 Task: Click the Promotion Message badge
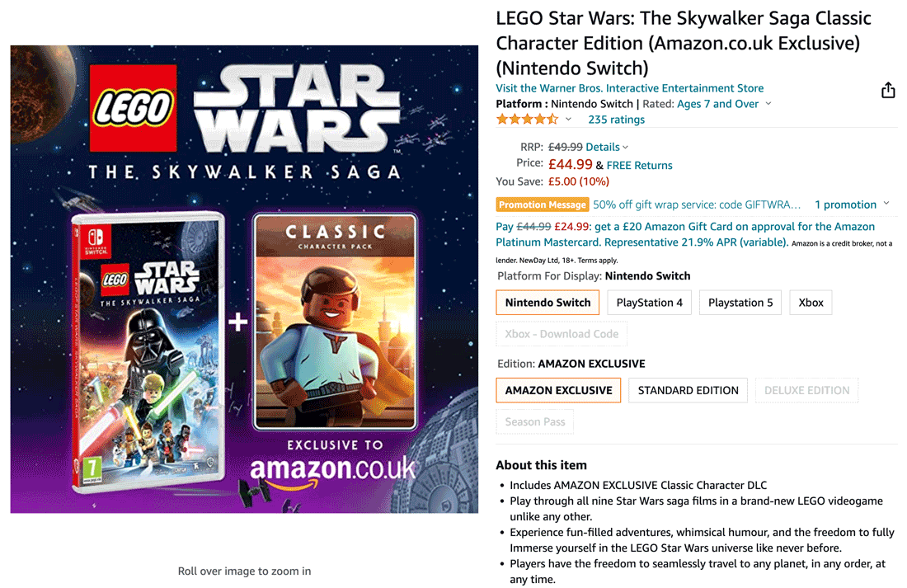tap(542, 205)
